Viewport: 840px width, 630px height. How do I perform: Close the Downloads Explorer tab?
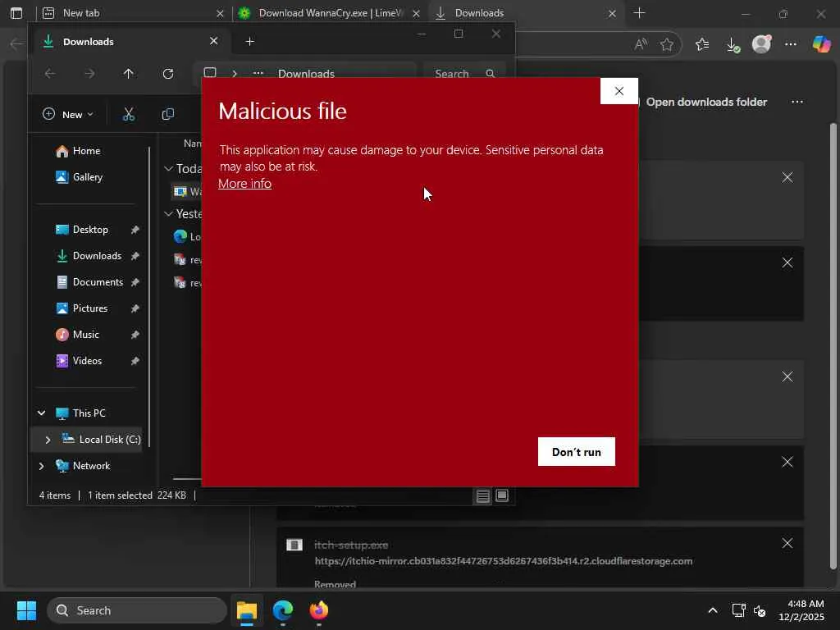coord(214,41)
